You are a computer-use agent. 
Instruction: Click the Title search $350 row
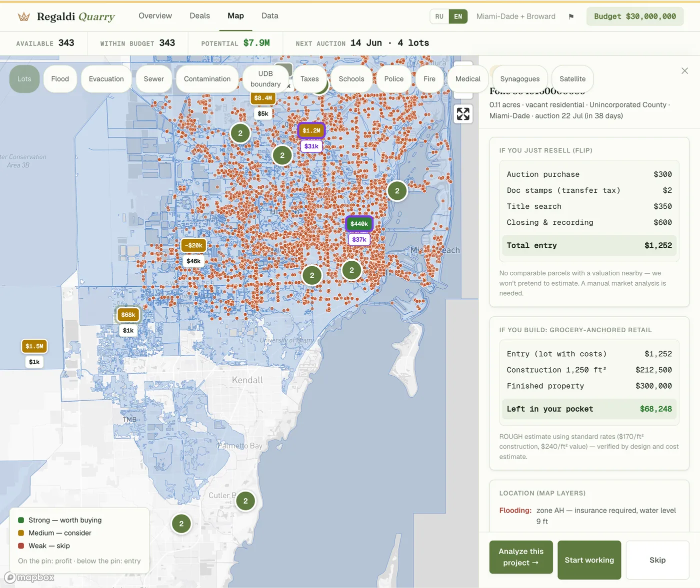(589, 206)
